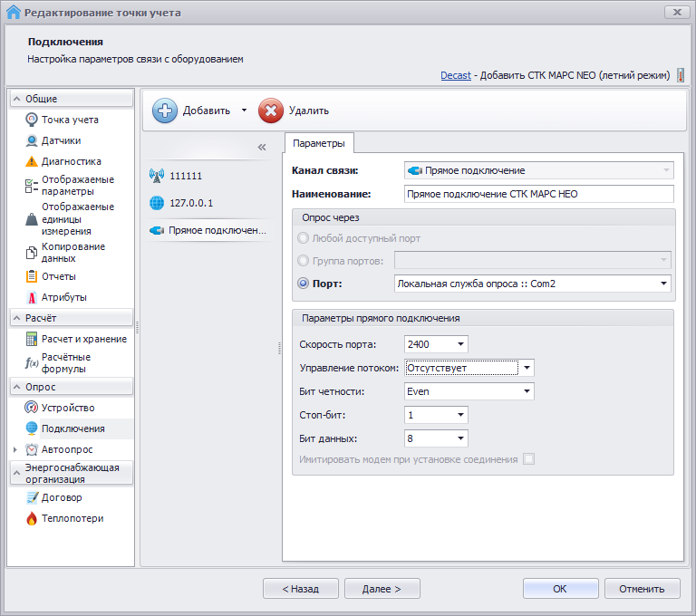The image size is (696, 616).
Task: Select the 'Группа портов' radio option
Action: [303, 261]
